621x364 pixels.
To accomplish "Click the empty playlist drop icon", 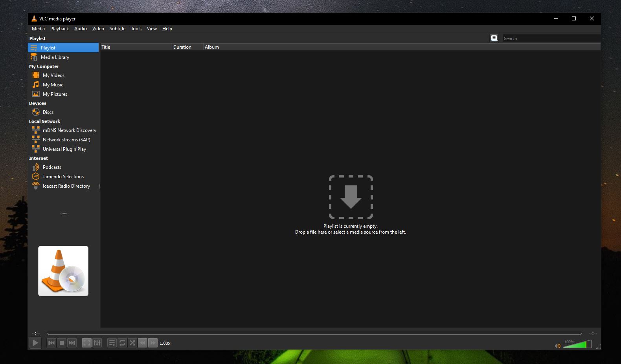I will (351, 197).
